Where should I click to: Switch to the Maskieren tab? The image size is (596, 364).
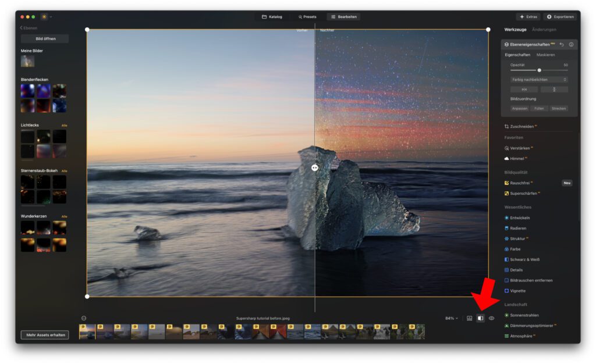tap(545, 55)
